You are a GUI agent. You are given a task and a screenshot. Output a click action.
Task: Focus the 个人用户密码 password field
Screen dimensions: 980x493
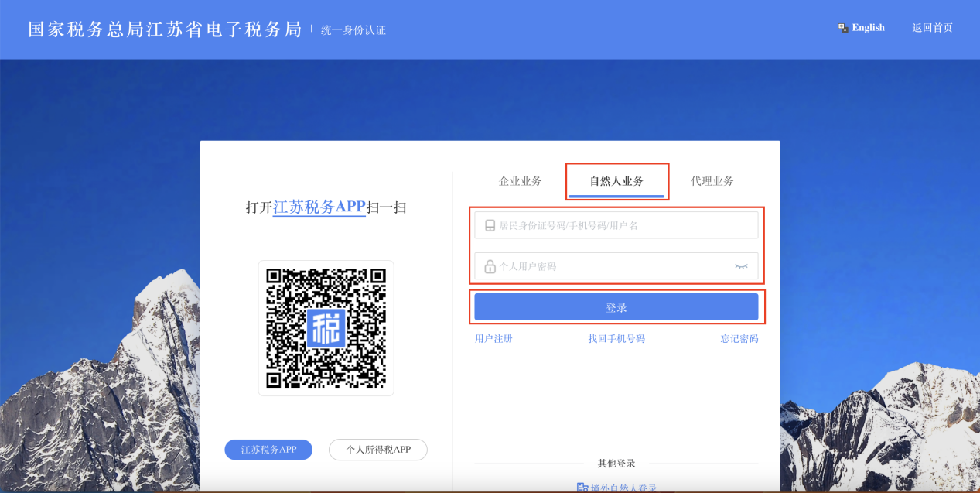click(x=611, y=266)
